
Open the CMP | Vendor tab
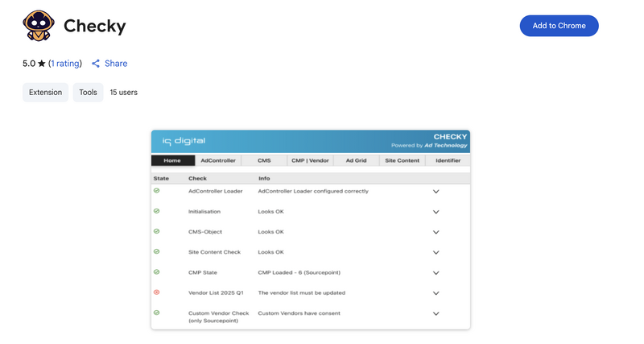click(310, 160)
